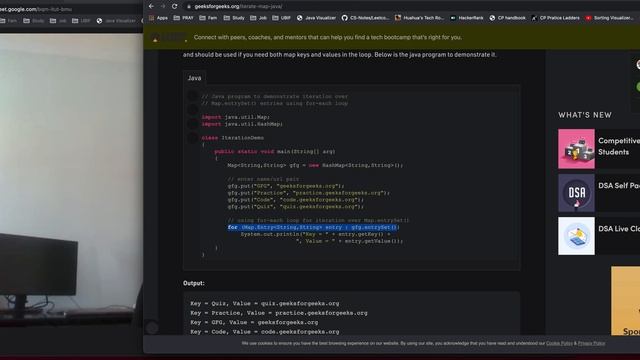
Task: Click the 'DSA Live Cl…' card title
Action: (x=619, y=229)
